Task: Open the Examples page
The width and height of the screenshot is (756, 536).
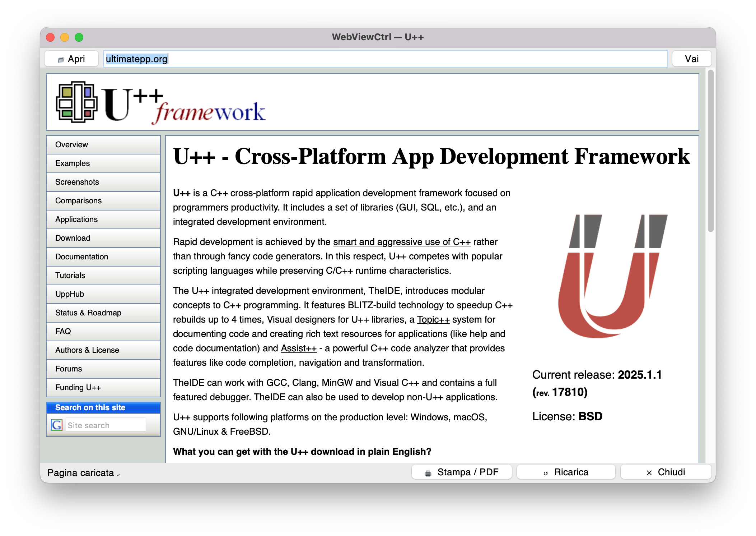Action: pos(103,163)
